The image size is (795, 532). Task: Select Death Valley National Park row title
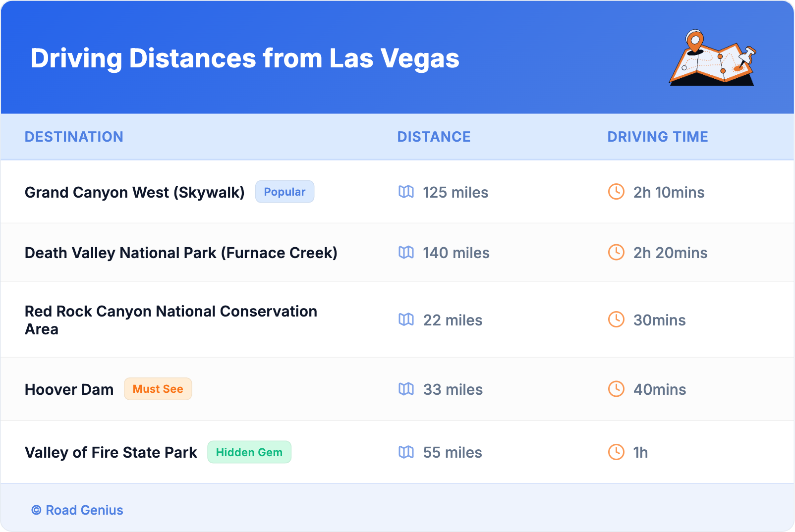coord(181,253)
